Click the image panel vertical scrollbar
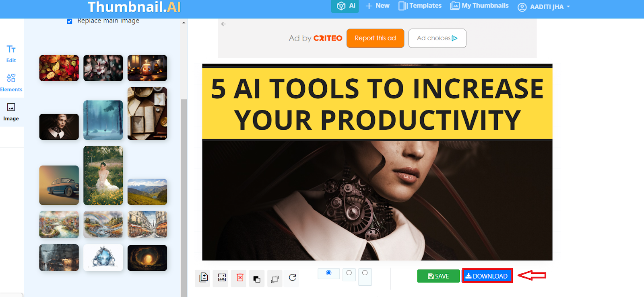Screen dimensions: 644x297 tap(184, 197)
